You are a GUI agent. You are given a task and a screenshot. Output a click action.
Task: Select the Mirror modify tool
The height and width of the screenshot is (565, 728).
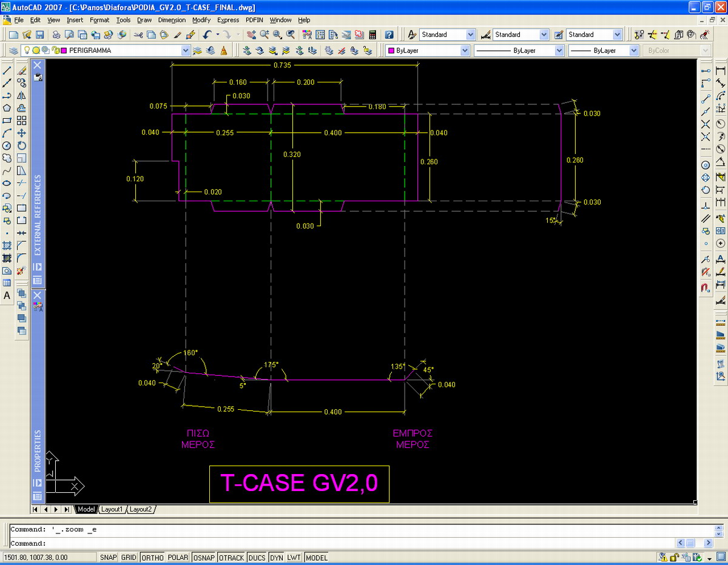(x=22, y=95)
